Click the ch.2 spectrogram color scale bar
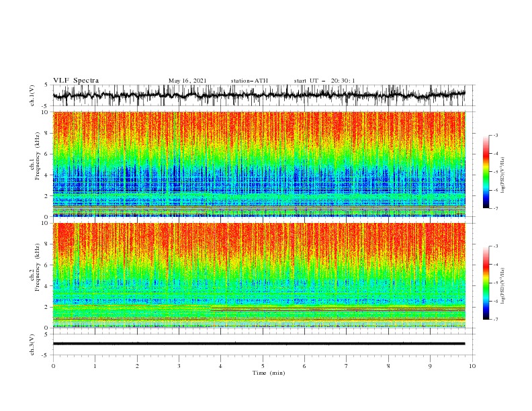This screenshot has width=532, height=411. coord(486,283)
